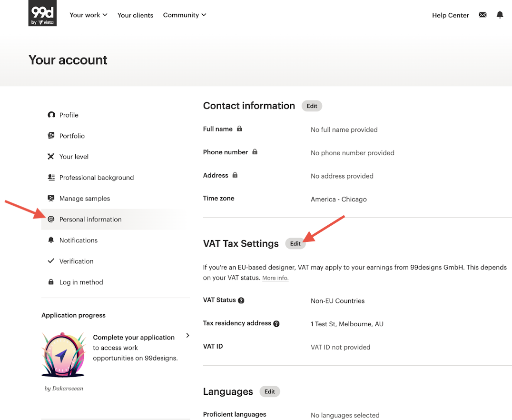Screen dimensions: 512x420
Task: Open the Help Center link
Action: pyautogui.click(x=450, y=15)
